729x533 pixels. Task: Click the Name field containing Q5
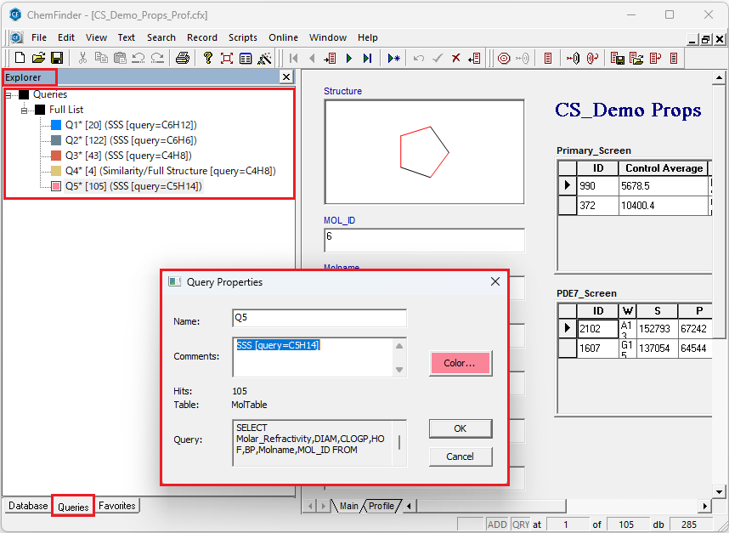[x=319, y=318]
